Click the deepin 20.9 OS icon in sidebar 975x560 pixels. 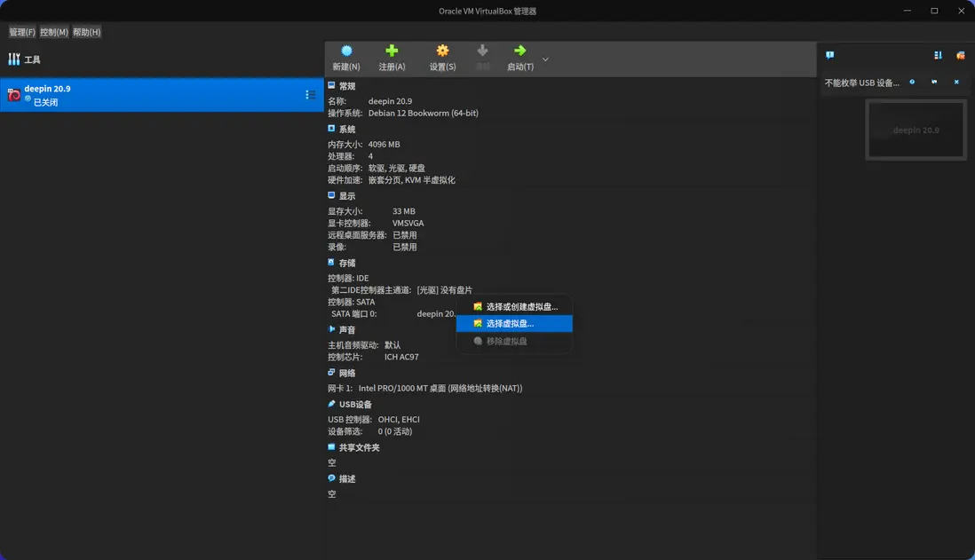[13, 95]
